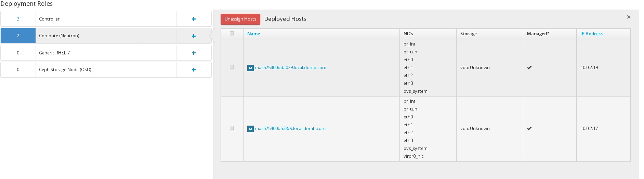Check the box for host mac525400b538c9
The height and width of the screenshot is (179, 644).
coord(232,128)
